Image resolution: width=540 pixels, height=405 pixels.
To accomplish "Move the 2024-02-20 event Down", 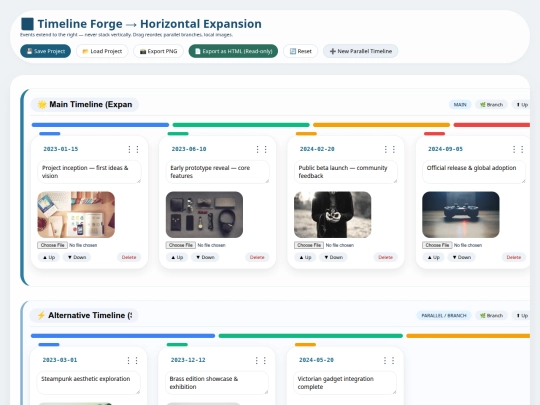I will pos(333,257).
